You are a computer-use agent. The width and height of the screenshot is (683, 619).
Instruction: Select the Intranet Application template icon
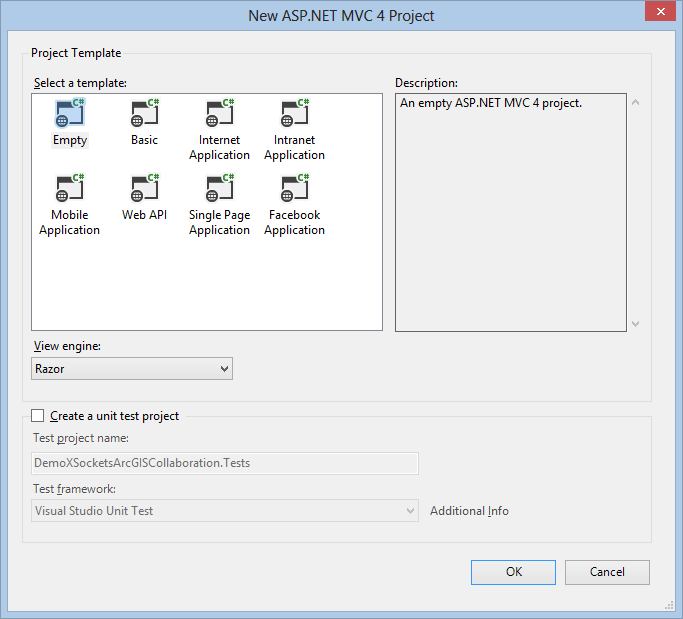294,112
